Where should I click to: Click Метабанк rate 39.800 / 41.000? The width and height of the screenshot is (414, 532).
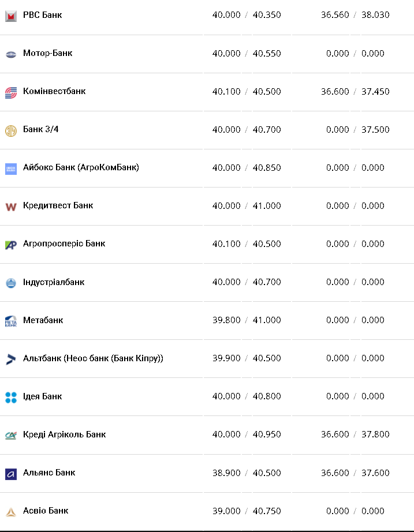tap(247, 320)
